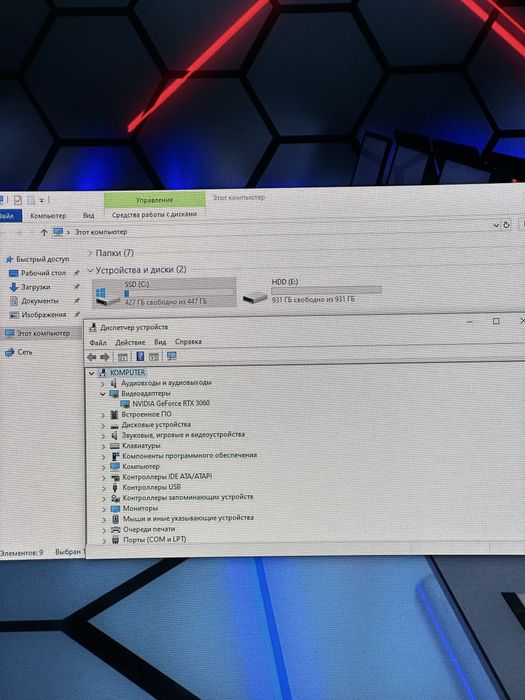Collapse the KOMPUTER root node
525x700 pixels.
tap(92, 373)
